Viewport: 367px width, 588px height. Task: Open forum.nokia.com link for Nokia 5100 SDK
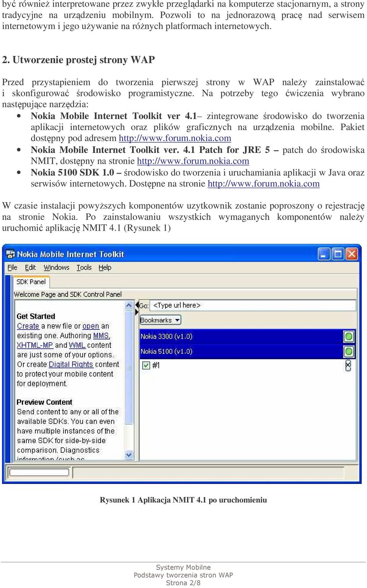(263, 184)
